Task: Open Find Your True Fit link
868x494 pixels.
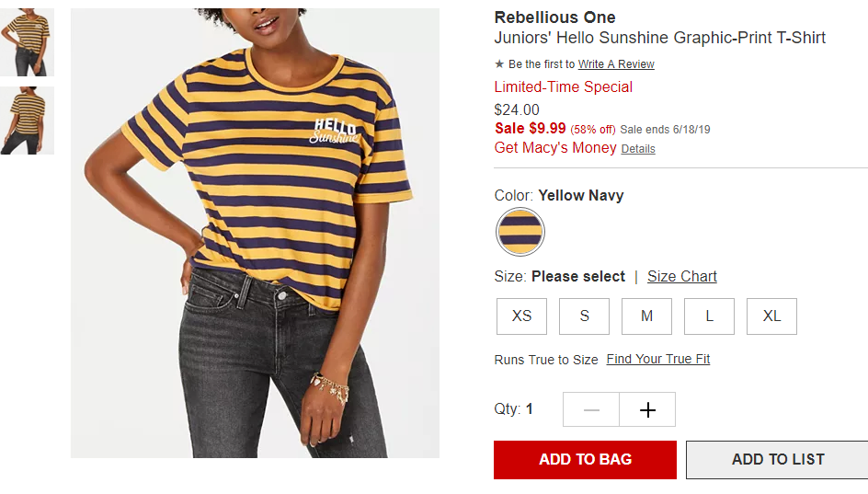Action: pos(658,359)
